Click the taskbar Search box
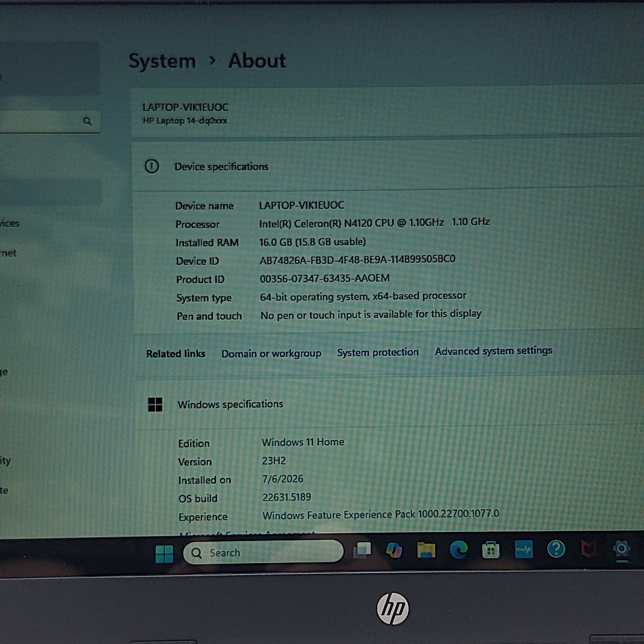The image size is (644, 644). [x=263, y=553]
